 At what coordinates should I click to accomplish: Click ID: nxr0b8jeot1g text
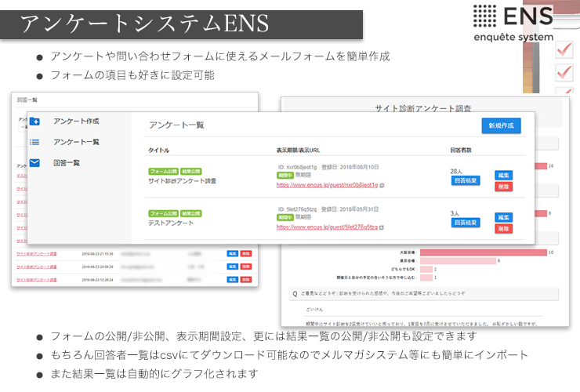click(297, 167)
